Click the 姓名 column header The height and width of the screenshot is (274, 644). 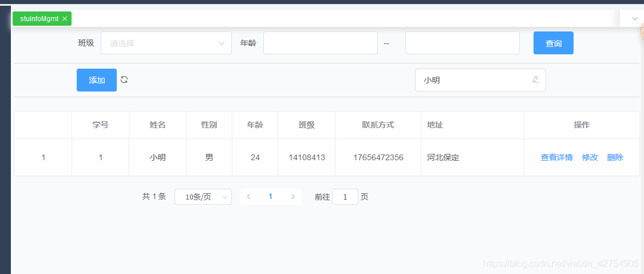158,125
